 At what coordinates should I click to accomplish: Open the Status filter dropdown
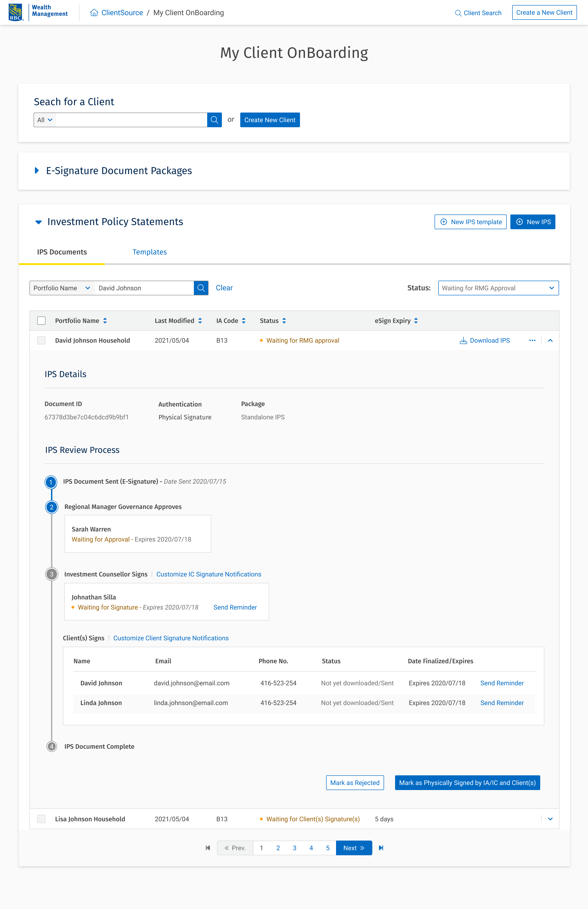point(498,288)
